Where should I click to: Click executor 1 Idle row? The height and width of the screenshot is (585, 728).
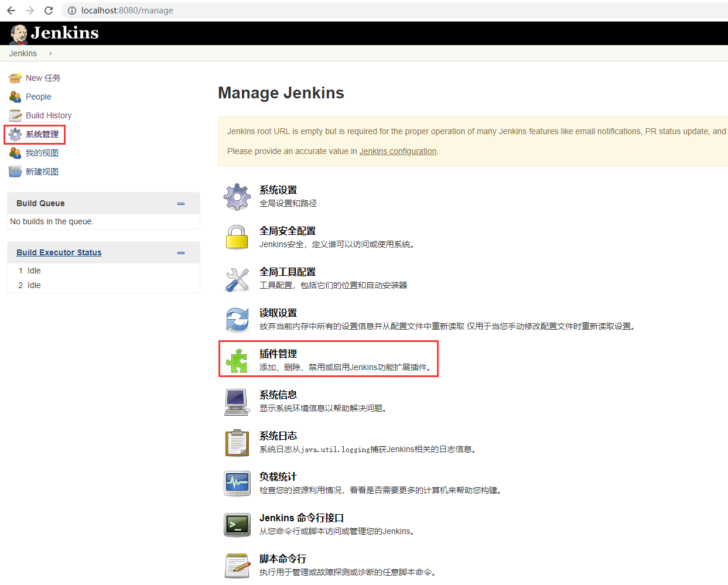tap(104, 271)
